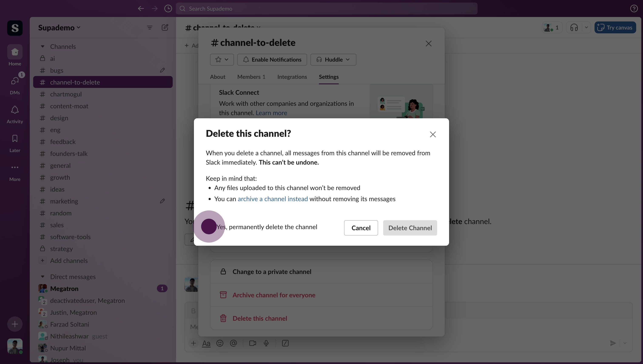The width and height of the screenshot is (643, 364).
Task: Click Archive channel for everyone
Action: pyautogui.click(x=321, y=295)
